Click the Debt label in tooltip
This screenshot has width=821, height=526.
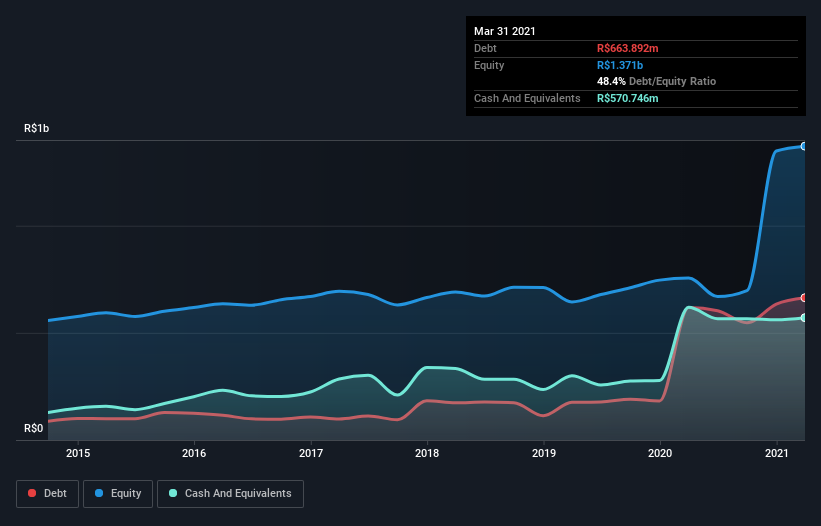pos(485,48)
